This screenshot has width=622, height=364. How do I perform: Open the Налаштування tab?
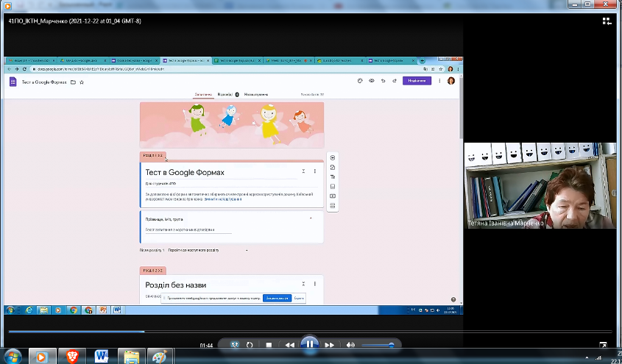pyautogui.click(x=256, y=94)
